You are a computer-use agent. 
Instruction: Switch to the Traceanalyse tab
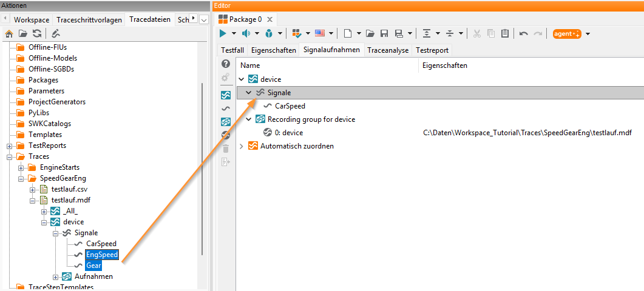point(388,50)
